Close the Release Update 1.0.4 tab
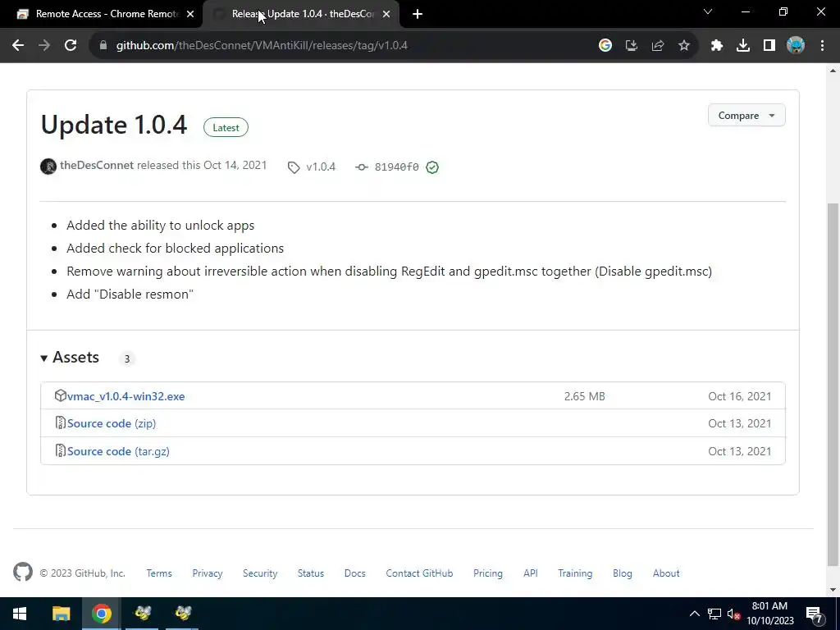This screenshot has width=840, height=630. 386,15
